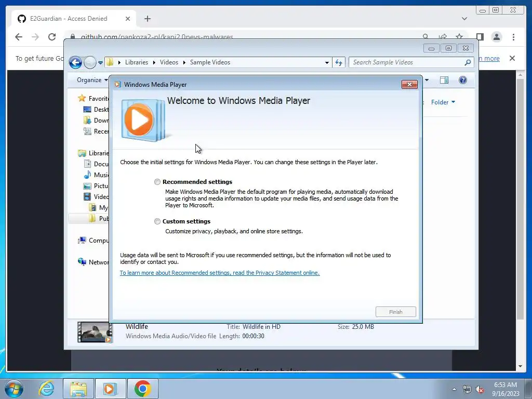Click the Chrome address bar URL

pyautogui.click(x=157, y=37)
